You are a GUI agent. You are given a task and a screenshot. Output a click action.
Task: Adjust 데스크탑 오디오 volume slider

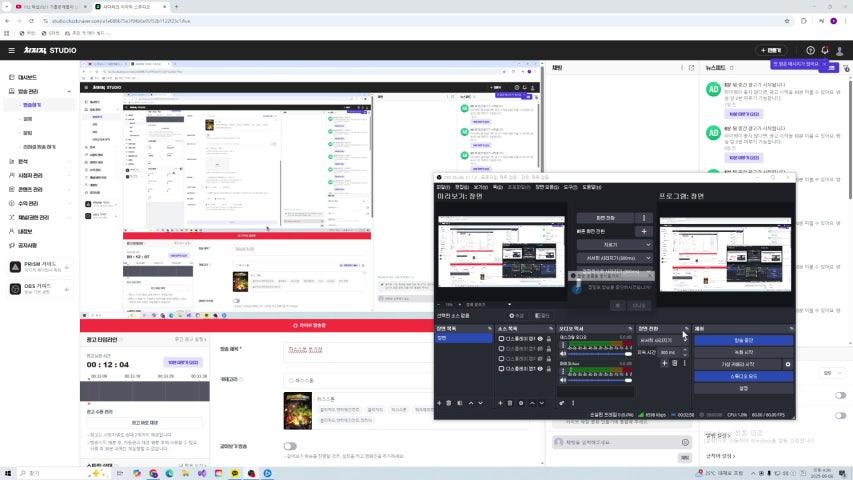coord(600,354)
